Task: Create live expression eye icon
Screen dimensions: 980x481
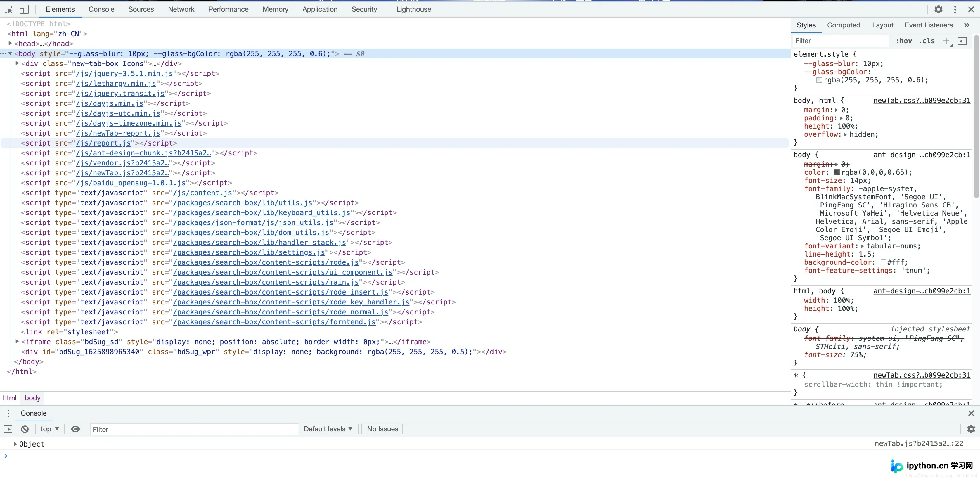Action: click(x=75, y=429)
